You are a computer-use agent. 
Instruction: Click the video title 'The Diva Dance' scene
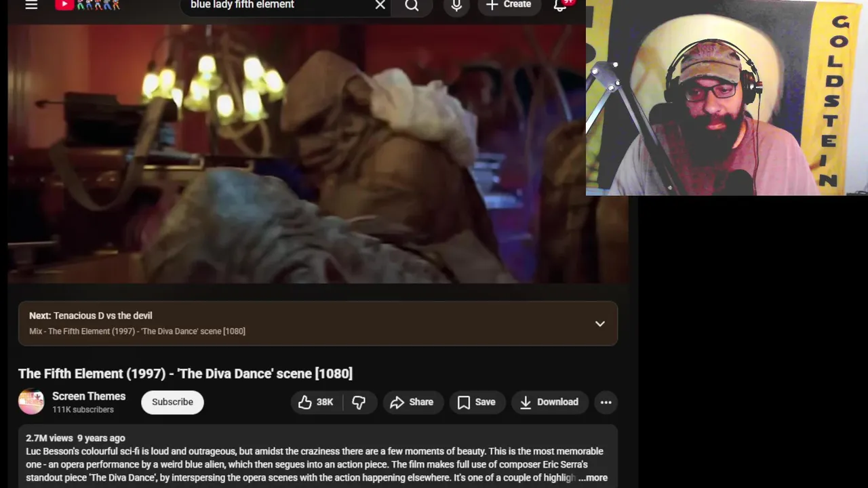[185, 373]
